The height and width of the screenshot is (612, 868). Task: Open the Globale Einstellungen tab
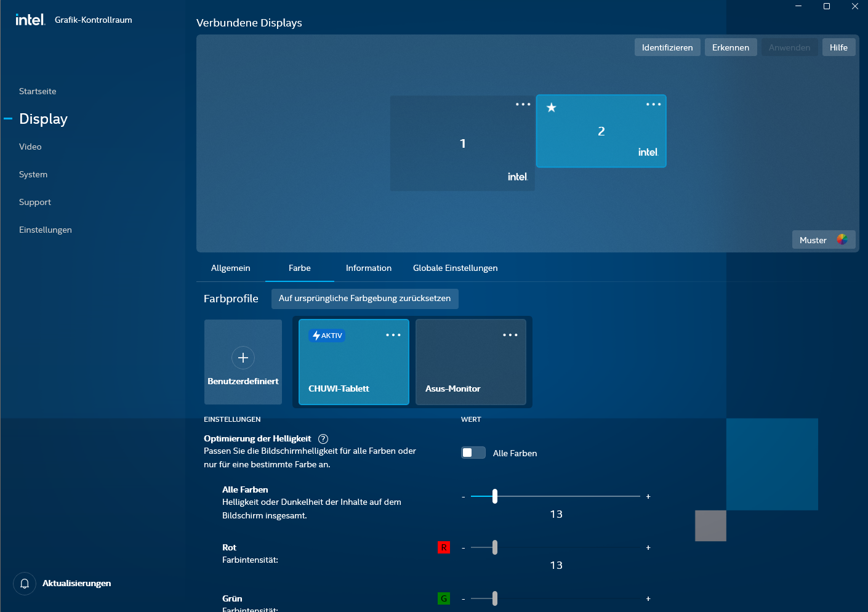[456, 268]
